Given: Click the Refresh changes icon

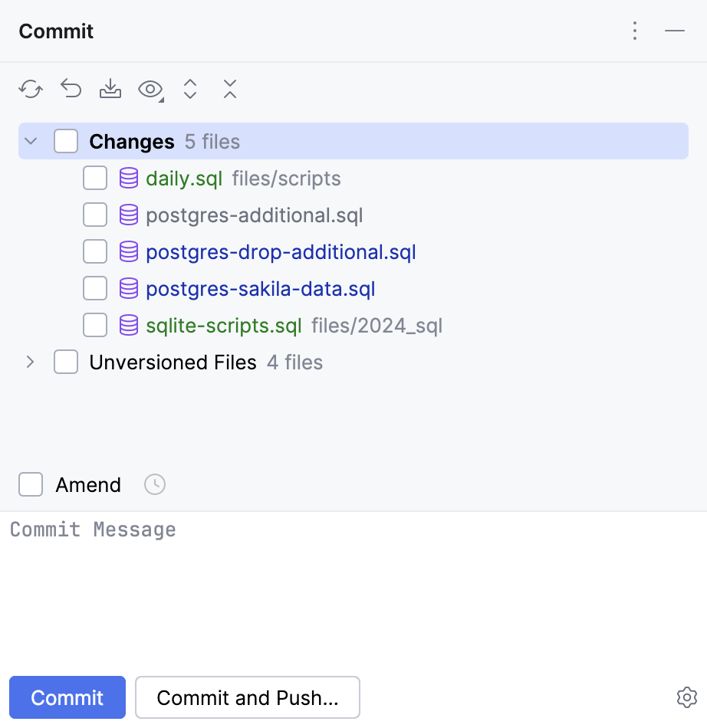Looking at the screenshot, I should tap(31, 90).
